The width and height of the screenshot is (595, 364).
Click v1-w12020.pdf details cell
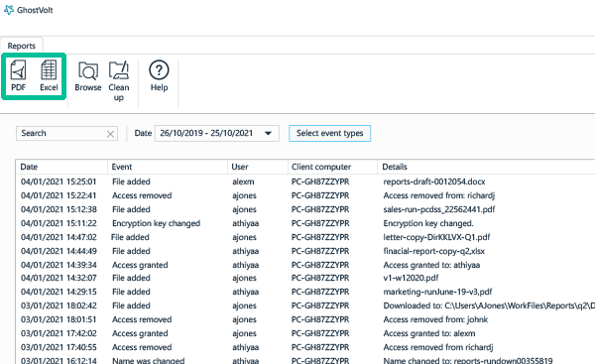click(x=411, y=278)
